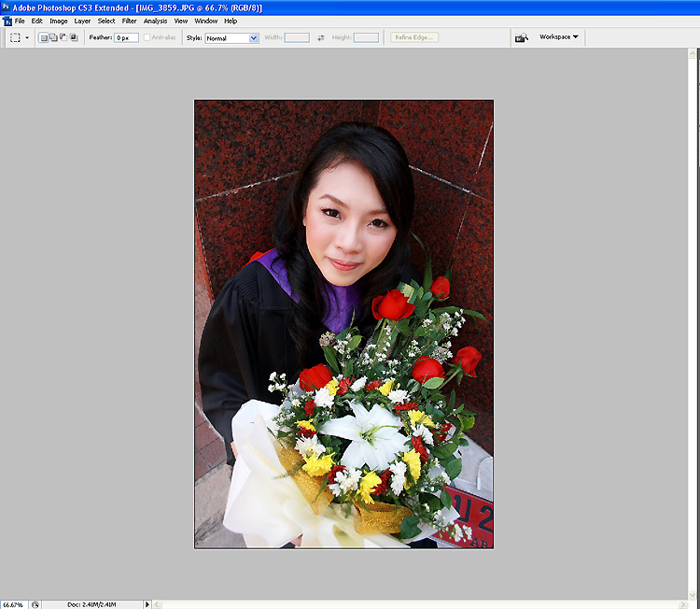Open the Help menu
Image resolution: width=700 pixels, height=609 pixels.
231,21
